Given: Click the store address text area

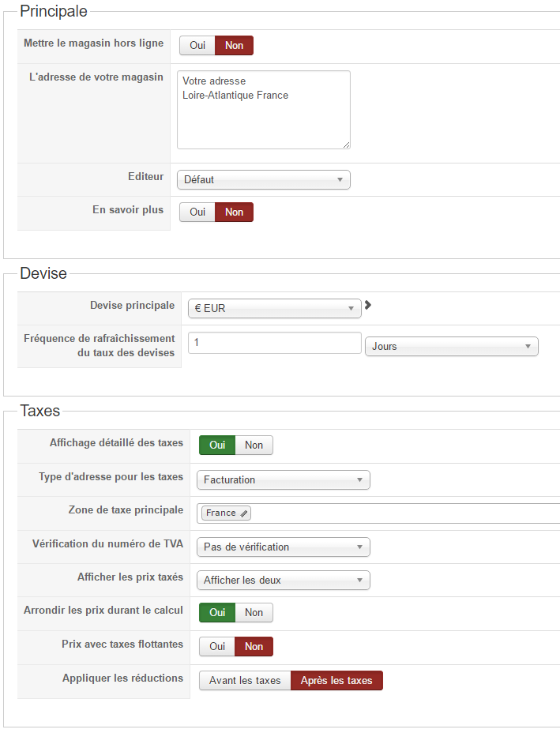Looking at the screenshot, I should 264,110.
